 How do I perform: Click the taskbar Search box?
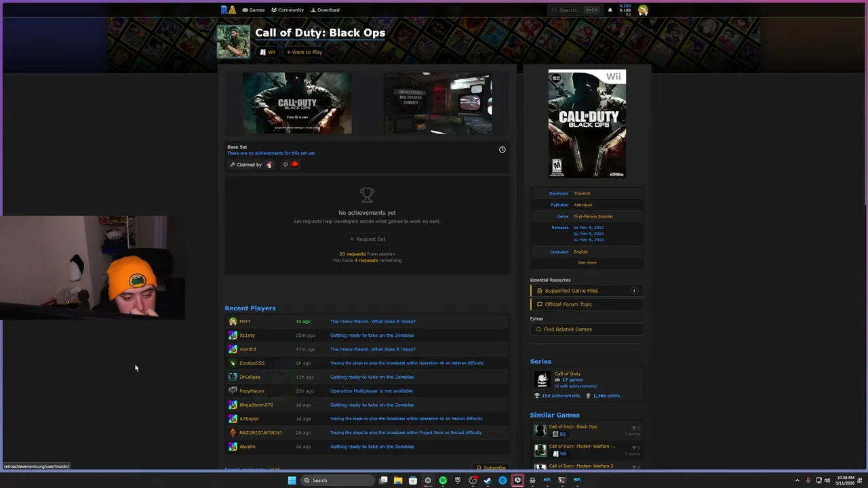tap(338, 481)
